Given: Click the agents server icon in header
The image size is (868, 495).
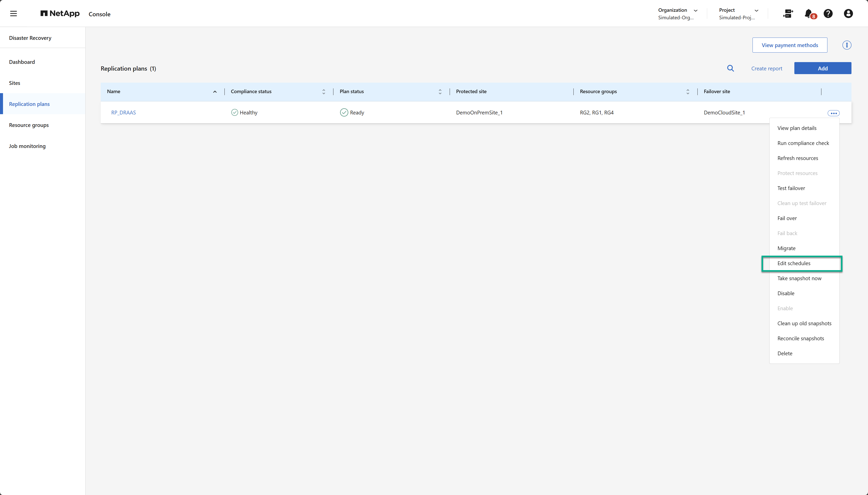Looking at the screenshot, I should [x=788, y=14].
